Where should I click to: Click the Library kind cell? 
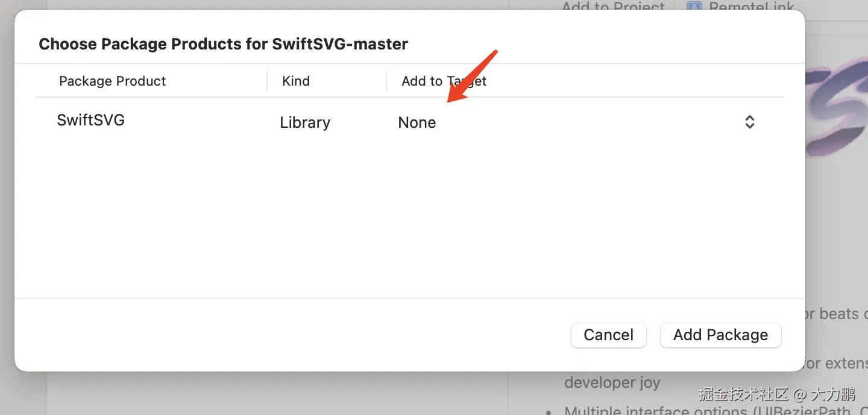coord(305,122)
